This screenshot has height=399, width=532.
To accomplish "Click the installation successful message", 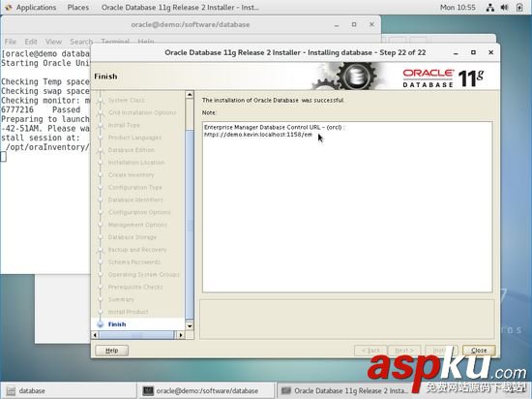I will (x=273, y=100).
